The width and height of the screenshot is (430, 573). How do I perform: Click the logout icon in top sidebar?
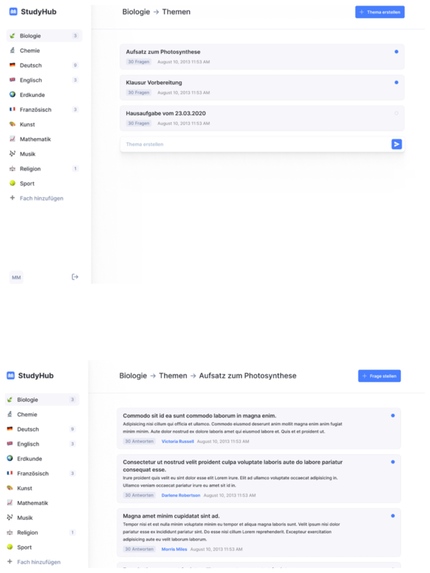click(75, 277)
